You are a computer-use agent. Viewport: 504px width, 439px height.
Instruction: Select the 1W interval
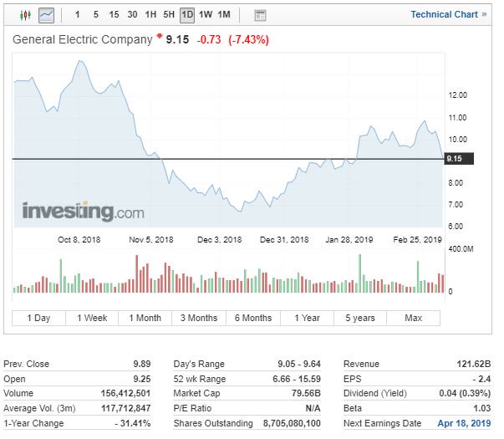click(x=206, y=14)
